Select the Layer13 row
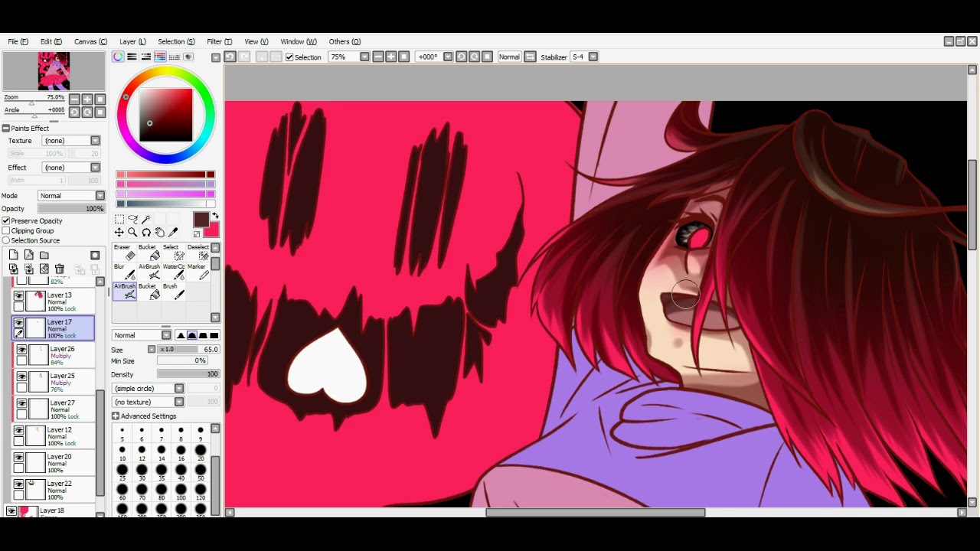Image resolution: width=980 pixels, height=551 pixels. pyautogui.click(x=54, y=302)
